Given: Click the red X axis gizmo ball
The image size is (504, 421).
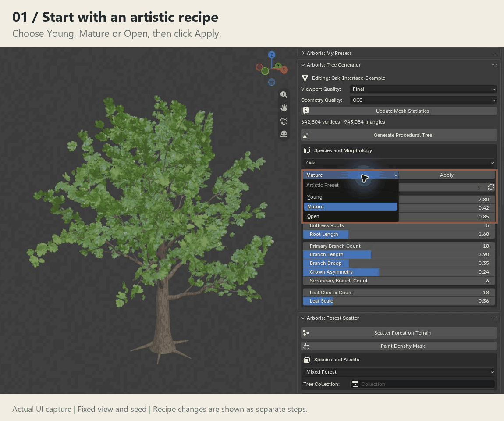Looking at the screenshot, I should 284,69.
